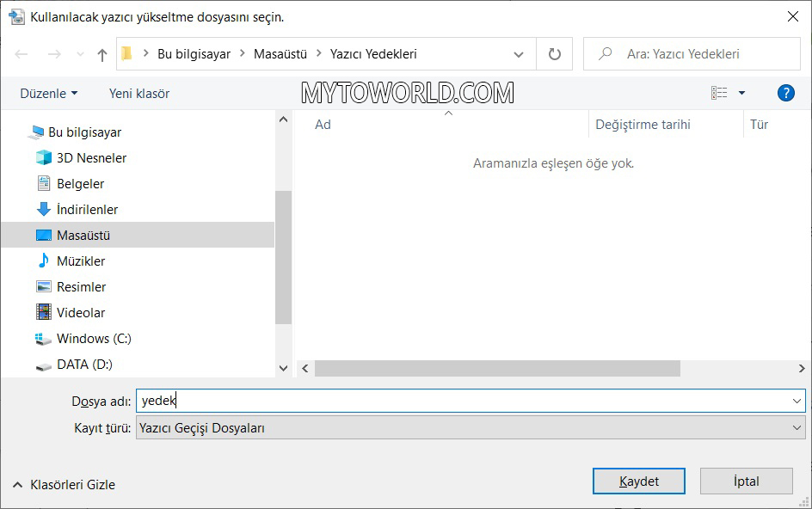Expand the Kayıt türü dropdown
This screenshot has width=812, height=509.
pos(468,426)
